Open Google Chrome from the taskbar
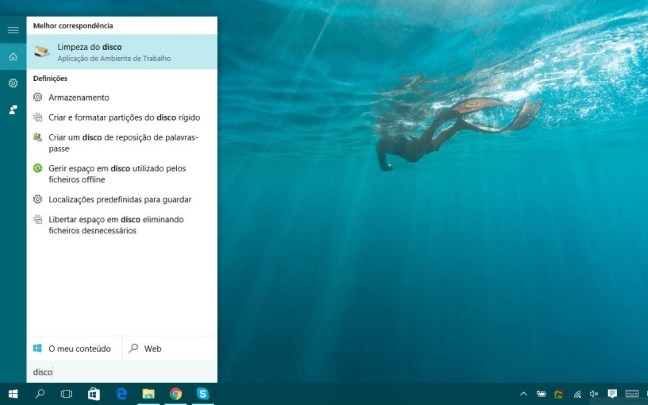 pos(175,394)
